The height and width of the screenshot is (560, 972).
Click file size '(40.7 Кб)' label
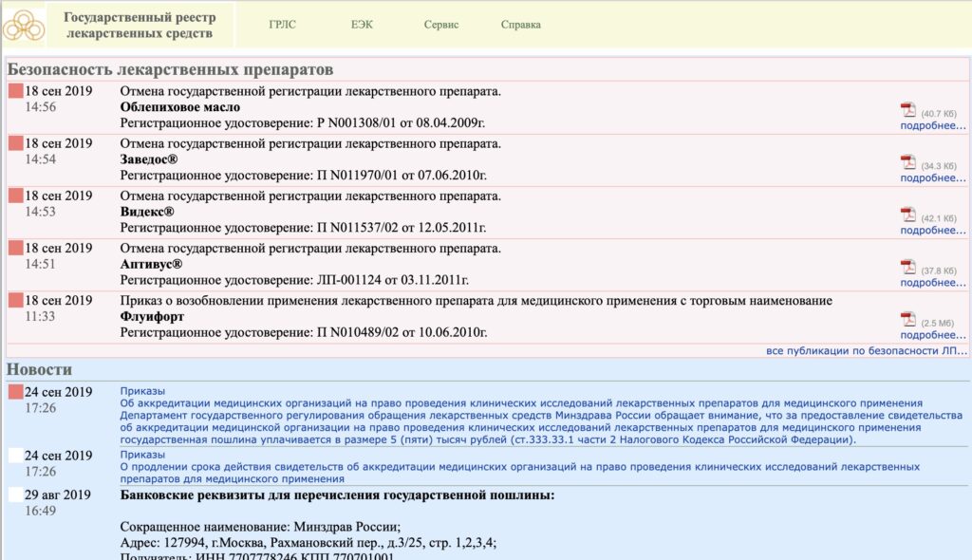pos(939,114)
